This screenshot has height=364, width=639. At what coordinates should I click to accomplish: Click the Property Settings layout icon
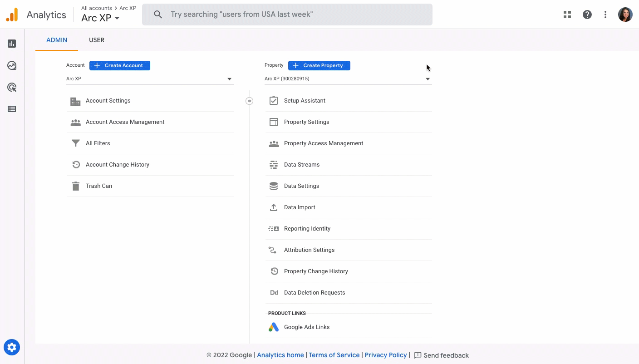[x=274, y=122]
